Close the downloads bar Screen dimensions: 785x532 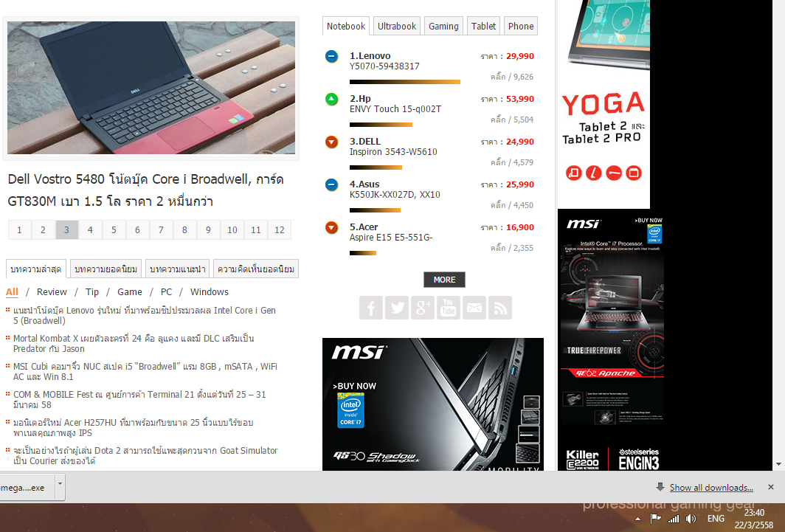pyautogui.click(x=770, y=487)
